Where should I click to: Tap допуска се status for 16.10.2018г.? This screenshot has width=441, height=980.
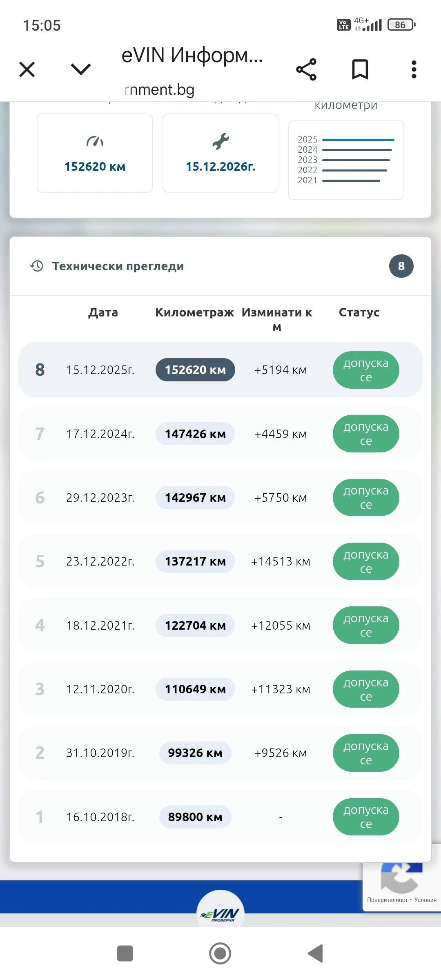tap(366, 817)
